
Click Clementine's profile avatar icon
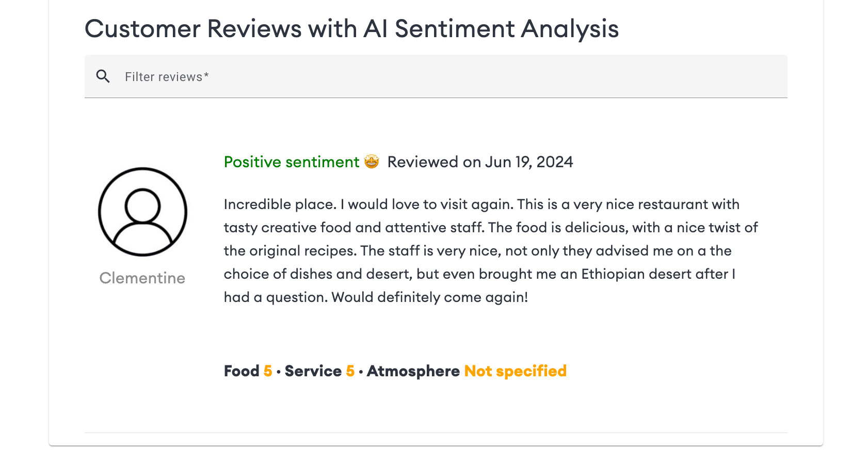[142, 212]
